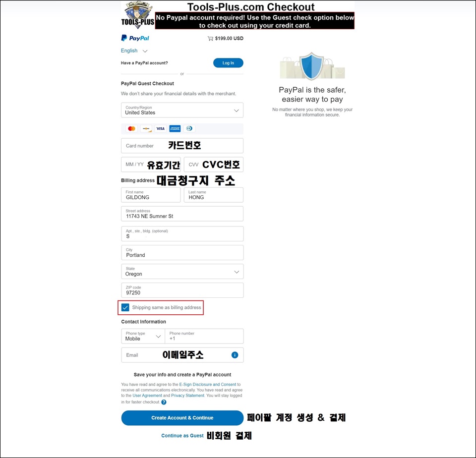Open the State dropdown showing Oregon
Screen dimensions: 476x458
[x=182, y=271]
